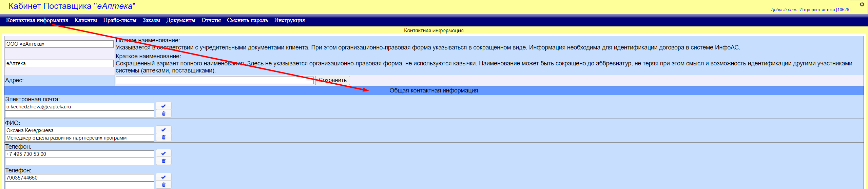This screenshot has height=189, width=868.
Task: Go to Прайс-листы menu item
Action: pyautogui.click(x=120, y=20)
